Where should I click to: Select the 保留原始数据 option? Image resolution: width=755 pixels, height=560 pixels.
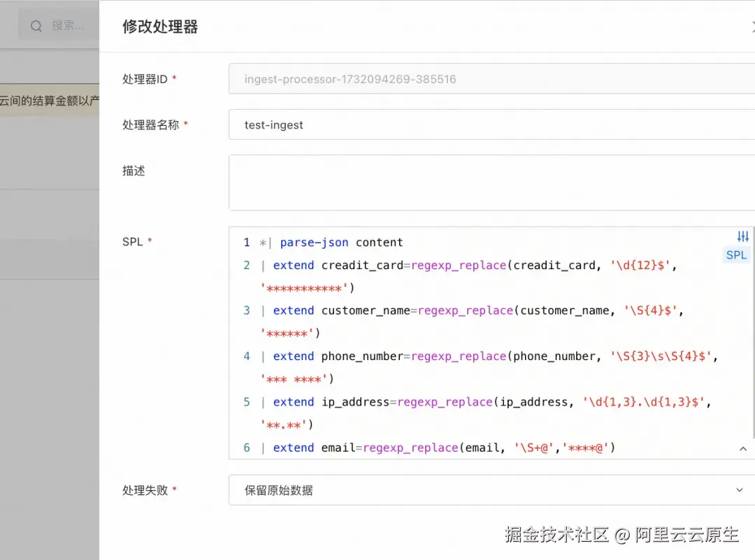(x=279, y=489)
